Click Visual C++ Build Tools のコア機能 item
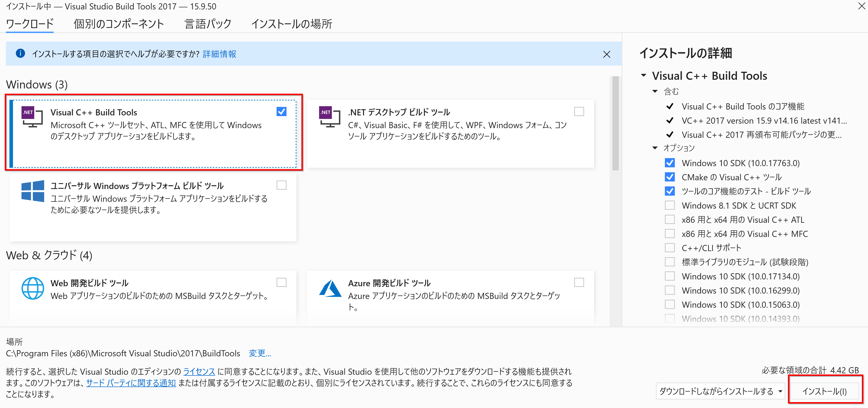The height and width of the screenshot is (408, 868). click(743, 106)
